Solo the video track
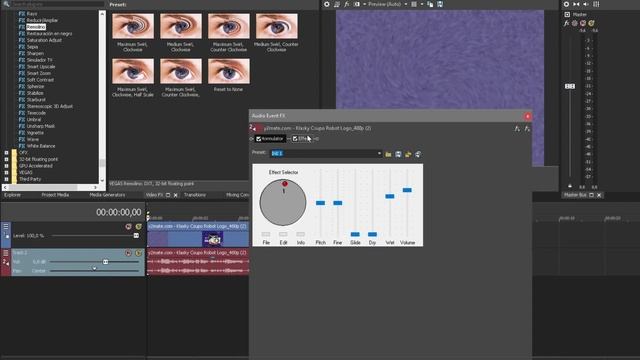This screenshot has width=640, height=360. (x=138, y=226)
